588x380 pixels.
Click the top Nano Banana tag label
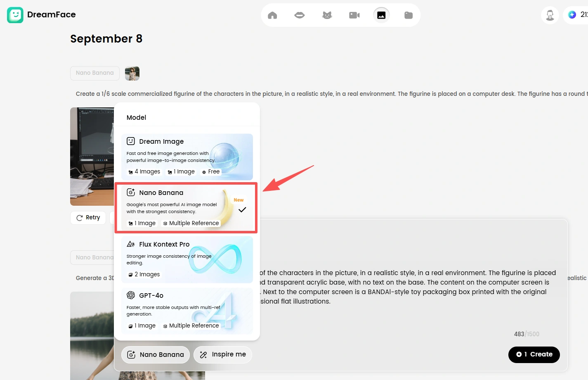point(95,73)
